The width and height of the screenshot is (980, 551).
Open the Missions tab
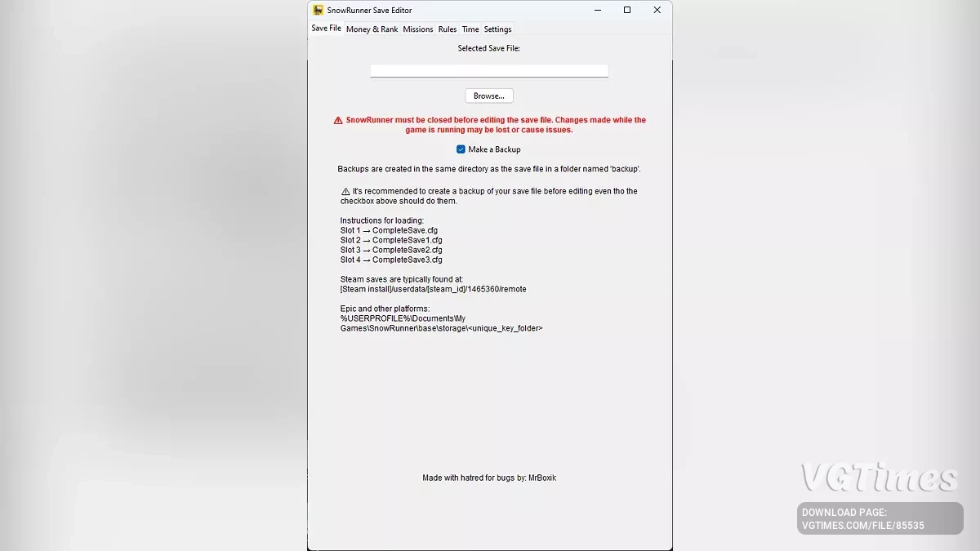coord(418,29)
